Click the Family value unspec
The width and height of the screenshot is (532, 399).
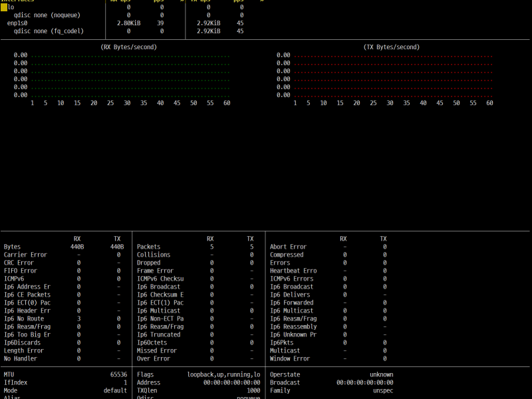coord(384,390)
